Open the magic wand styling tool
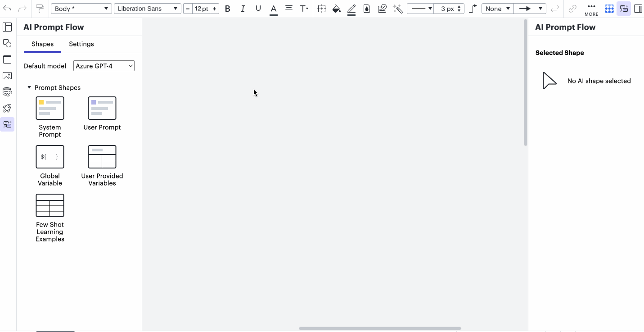Viewport: 644px width, 332px height. coord(397,9)
